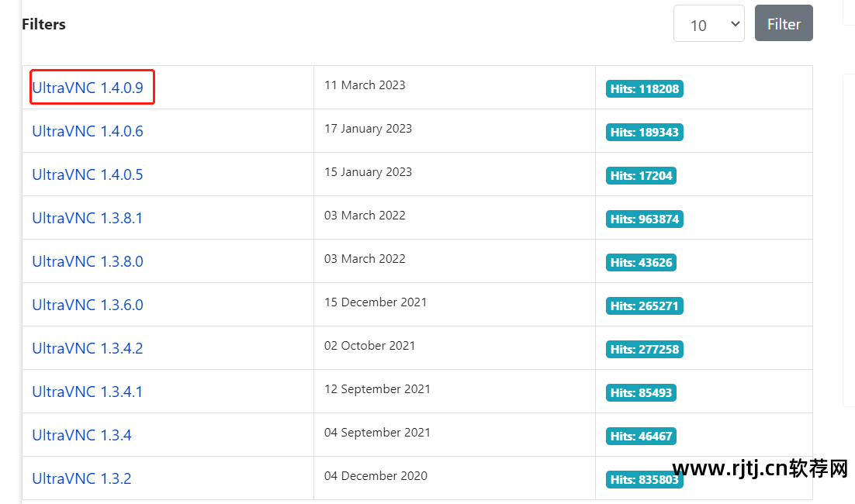The width and height of the screenshot is (855, 504).
Task: Open the UltraVNC 1.3.8.1 link
Action: click(87, 218)
